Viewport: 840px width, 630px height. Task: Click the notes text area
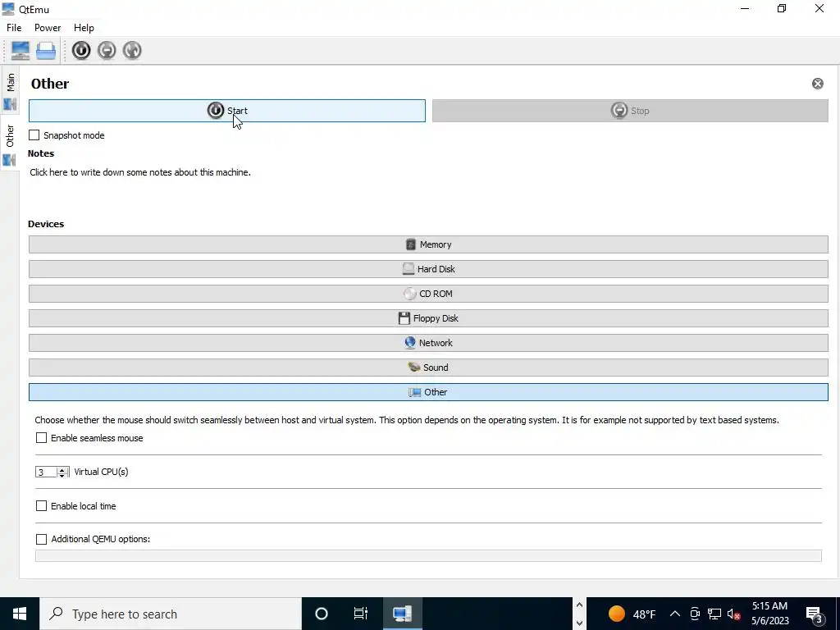[427, 188]
